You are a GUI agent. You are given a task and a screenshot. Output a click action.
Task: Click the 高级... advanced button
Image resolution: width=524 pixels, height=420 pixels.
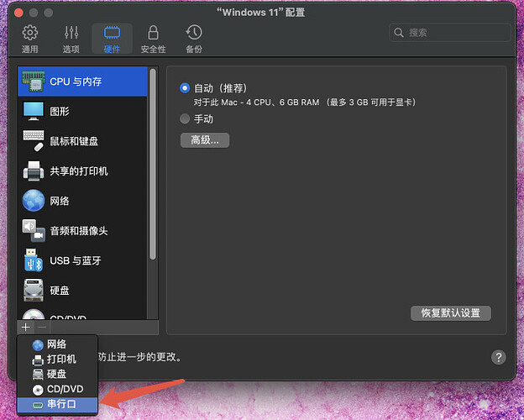[205, 140]
